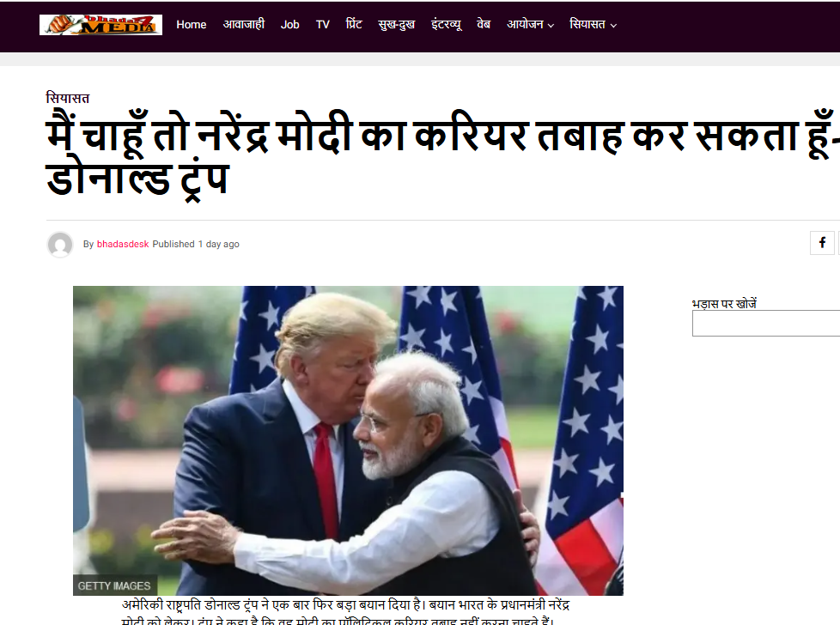Screen dimensions: 840x625
Task: Go to the Job section
Action: click(289, 25)
